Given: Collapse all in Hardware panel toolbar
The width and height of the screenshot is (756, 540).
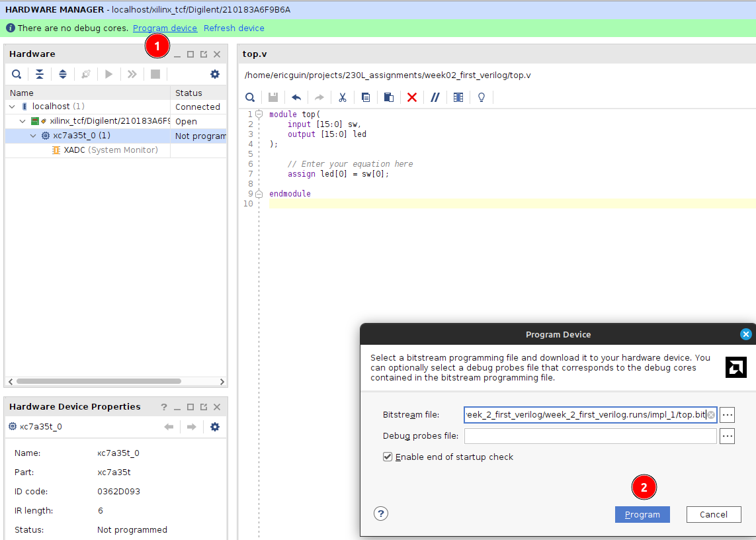Looking at the screenshot, I should [x=40, y=74].
